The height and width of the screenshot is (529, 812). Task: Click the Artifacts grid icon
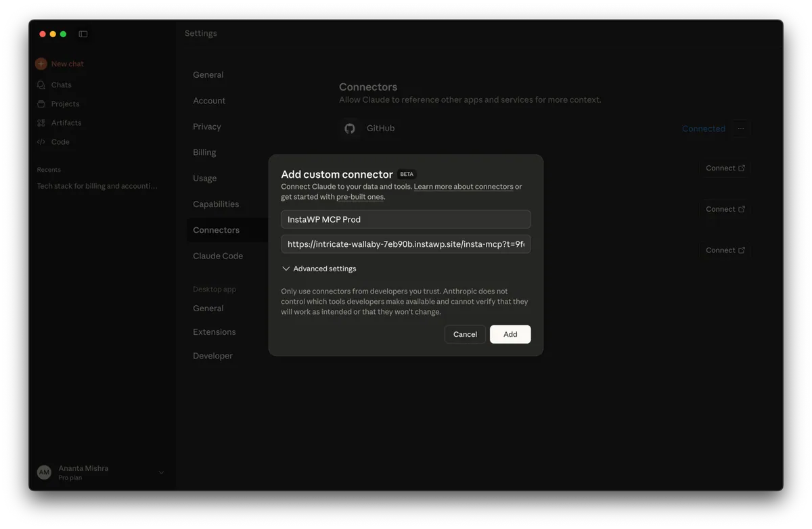[x=41, y=122]
